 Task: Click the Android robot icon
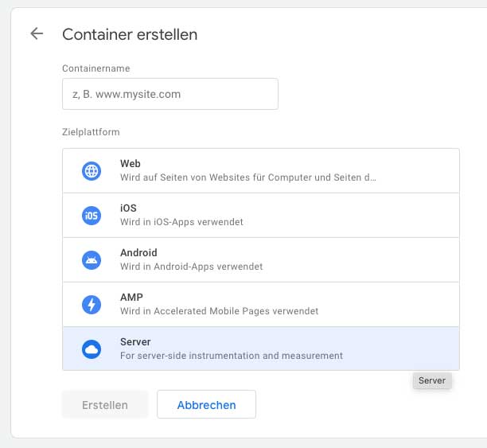pyautogui.click(x=92, y=260)
